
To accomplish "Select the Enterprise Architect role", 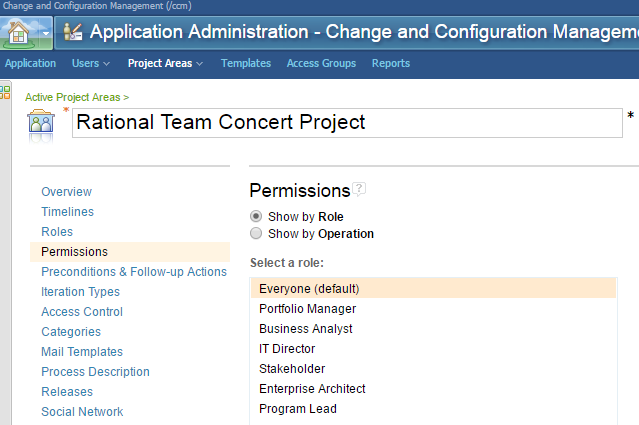I will pyautogui.click(x=312, y=389).
